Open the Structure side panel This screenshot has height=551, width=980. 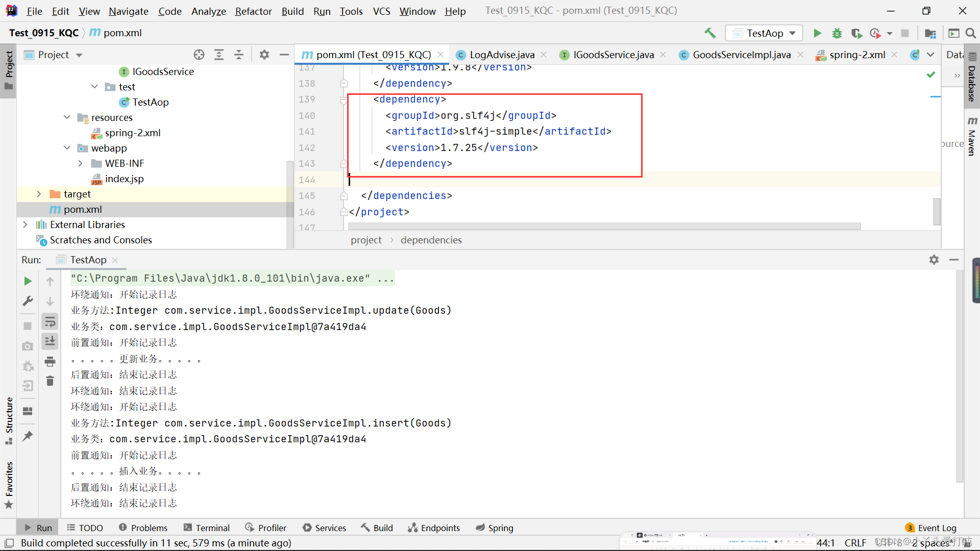tap(9, 420)
